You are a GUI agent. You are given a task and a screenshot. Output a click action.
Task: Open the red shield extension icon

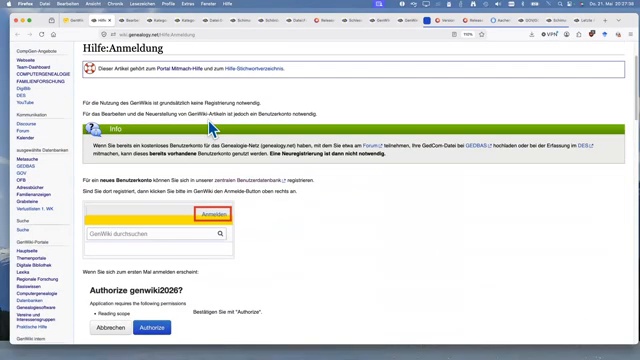coord(592,34)
